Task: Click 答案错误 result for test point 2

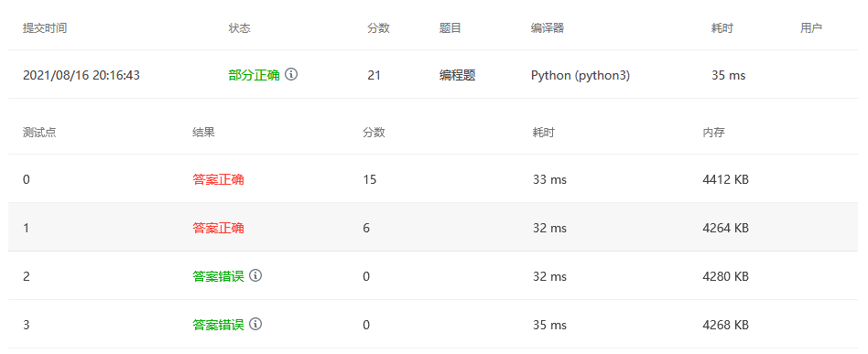Action: click(218, 276)
